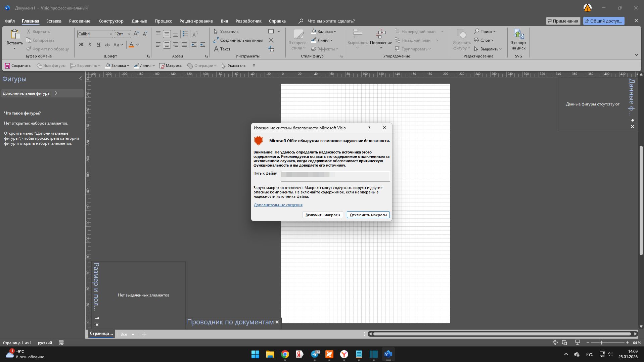Click the bulleted list icon
Screen dimensions: 644x362
(x=185, y=34)
